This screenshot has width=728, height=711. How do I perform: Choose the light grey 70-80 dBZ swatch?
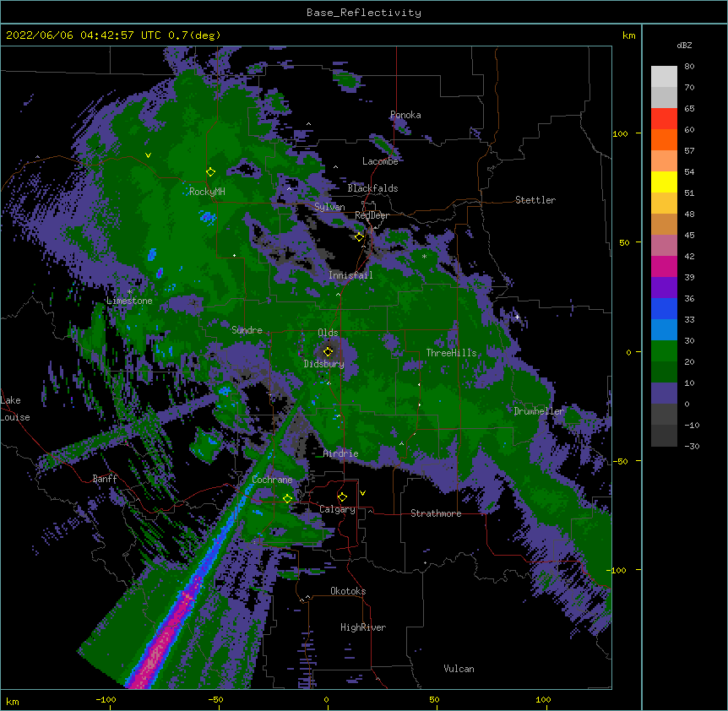(664, 77)
